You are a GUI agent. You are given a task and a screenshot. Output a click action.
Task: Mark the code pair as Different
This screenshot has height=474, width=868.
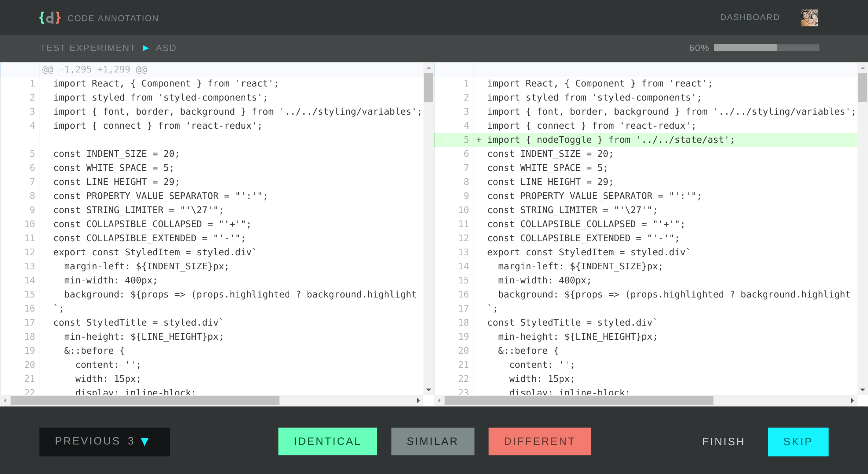(539, 441)
